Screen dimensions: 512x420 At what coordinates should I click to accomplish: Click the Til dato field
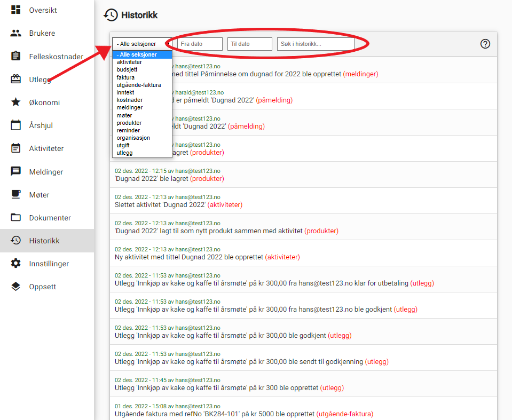click(x=250, y=44)
